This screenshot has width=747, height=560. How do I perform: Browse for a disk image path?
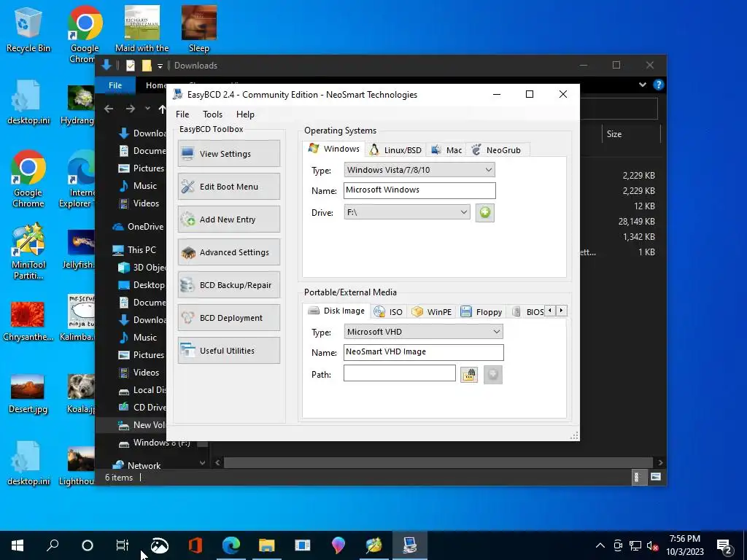point(469,374)
